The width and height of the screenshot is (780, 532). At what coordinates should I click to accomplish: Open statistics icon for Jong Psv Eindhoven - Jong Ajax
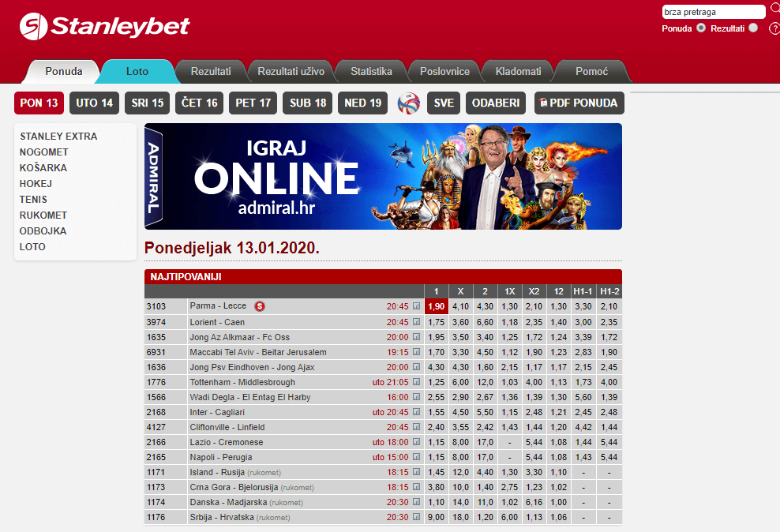(x=416, y=366)
